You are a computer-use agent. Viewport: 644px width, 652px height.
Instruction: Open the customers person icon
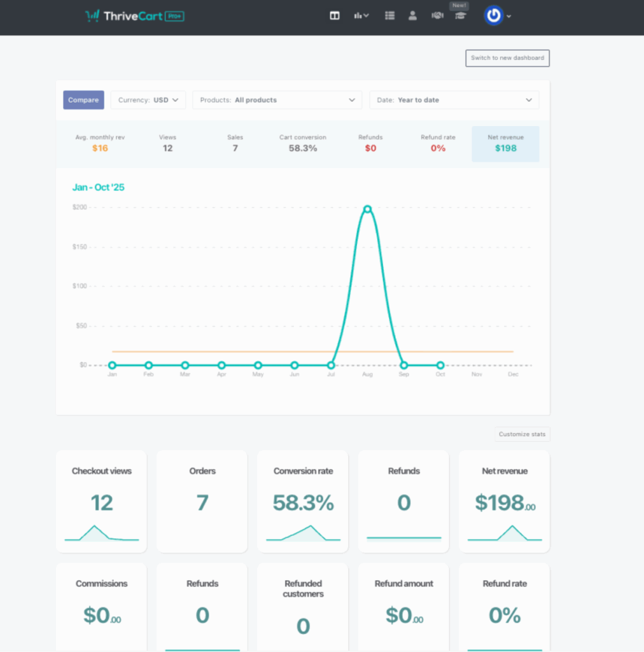click(412, 16)
